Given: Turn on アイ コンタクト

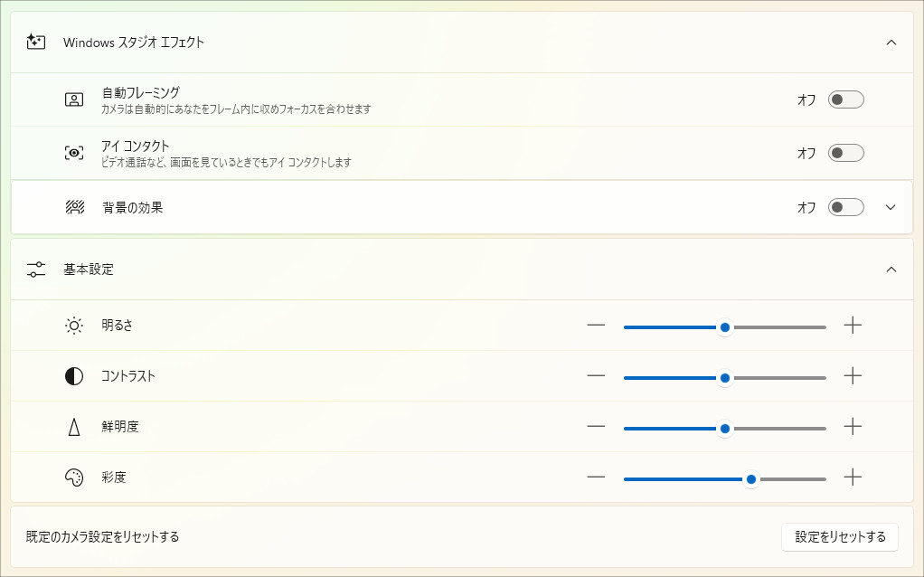Looking at the screenshot, I should (x=845, y=153).
